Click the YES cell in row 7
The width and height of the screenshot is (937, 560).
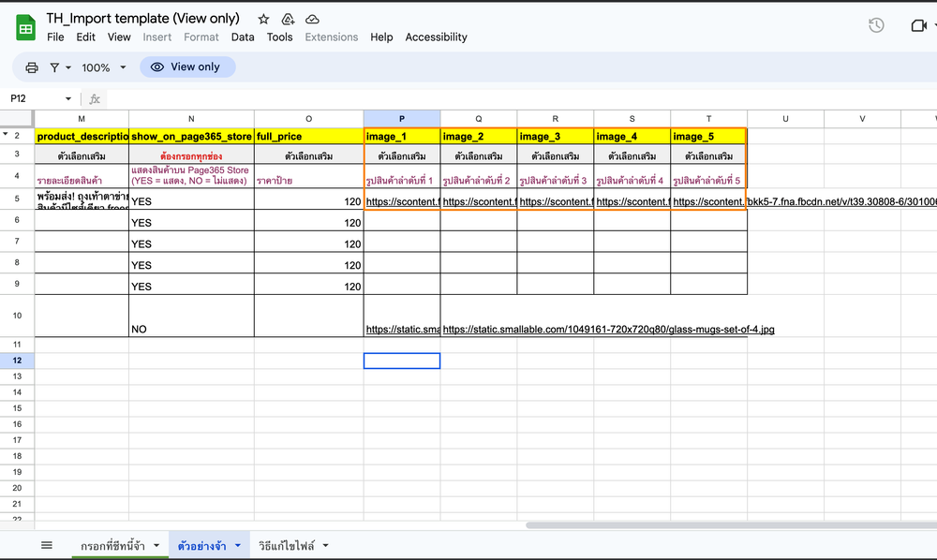191,242
